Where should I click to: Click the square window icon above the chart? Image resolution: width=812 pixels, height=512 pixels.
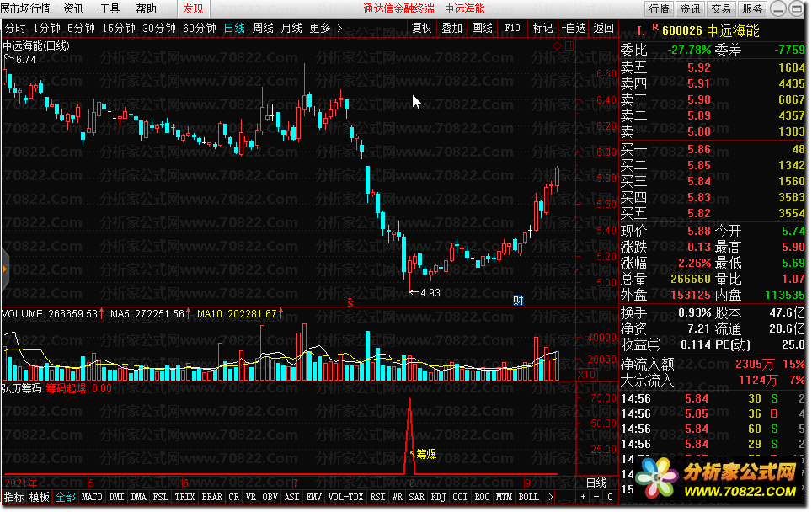click(x=569, y=46)
